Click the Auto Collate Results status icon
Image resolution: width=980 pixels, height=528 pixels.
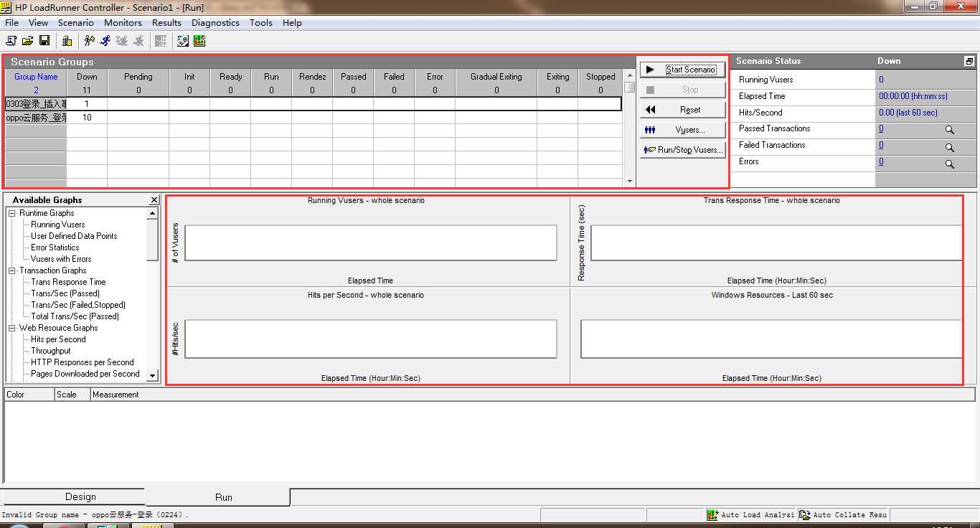805,515
